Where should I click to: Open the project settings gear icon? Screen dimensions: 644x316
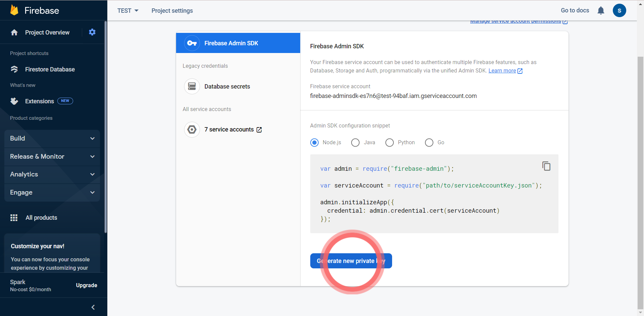pyautogui.click(x=92, y=32)
